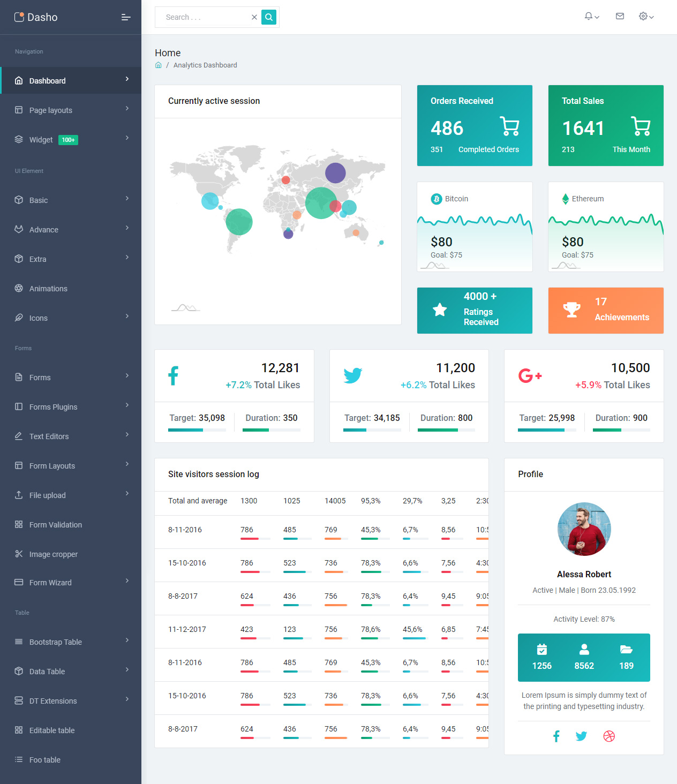Screen dimensions: 677x784
Task: Clear search with the X icon
Action: (254, 17)
